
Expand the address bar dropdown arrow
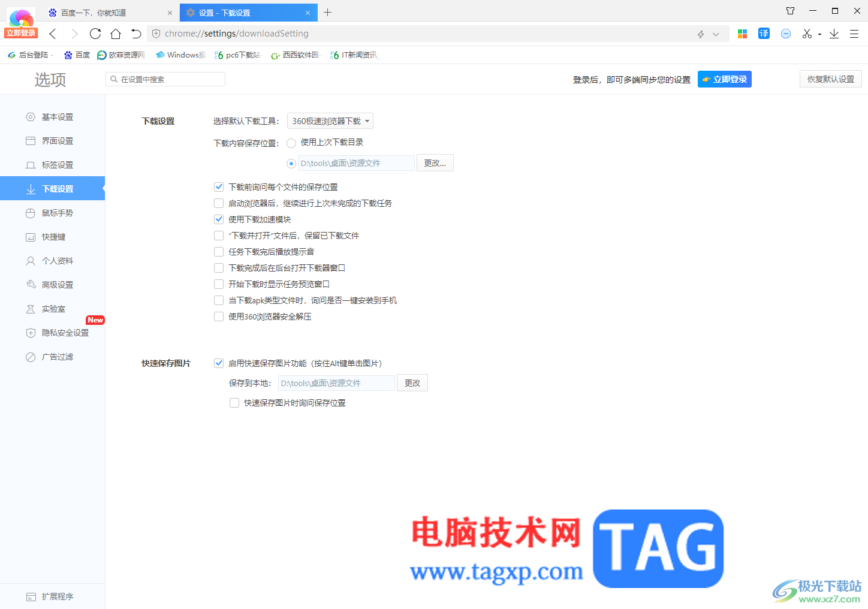(x=716, y=34)
